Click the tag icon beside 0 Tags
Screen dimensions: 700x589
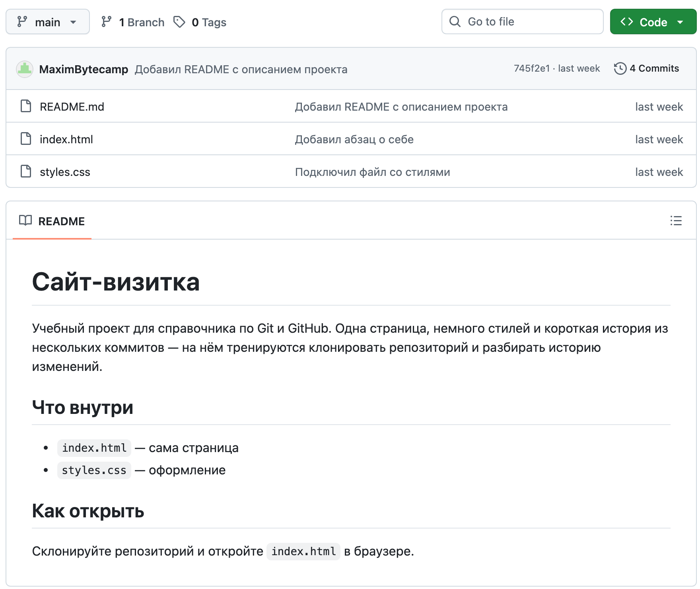179,22
